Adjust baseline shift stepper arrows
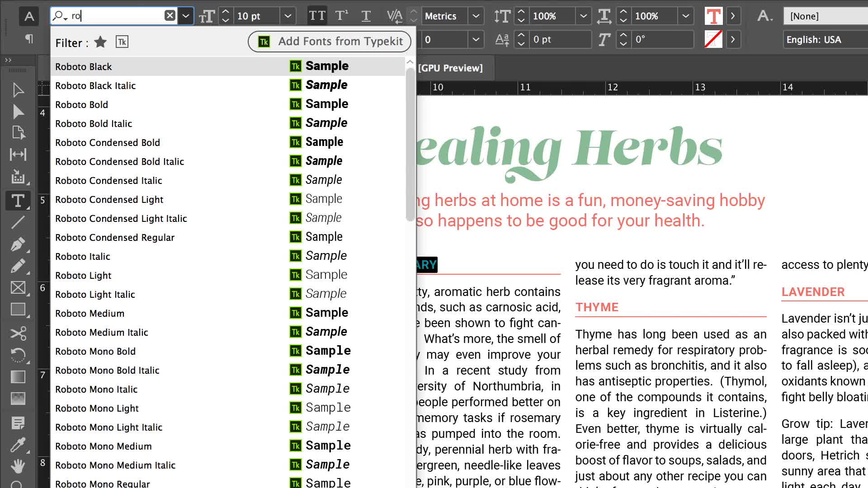The image size is (868, 488). [521, 39]
